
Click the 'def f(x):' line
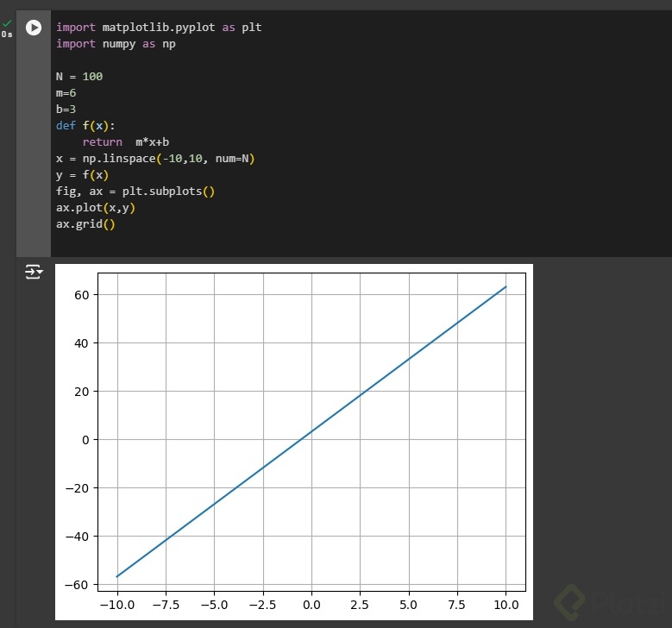85,126
